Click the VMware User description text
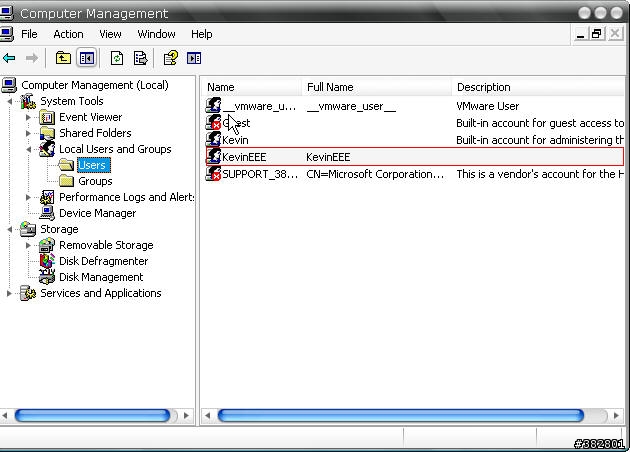This screenshot has height=452, width=630. pos(488,106)
